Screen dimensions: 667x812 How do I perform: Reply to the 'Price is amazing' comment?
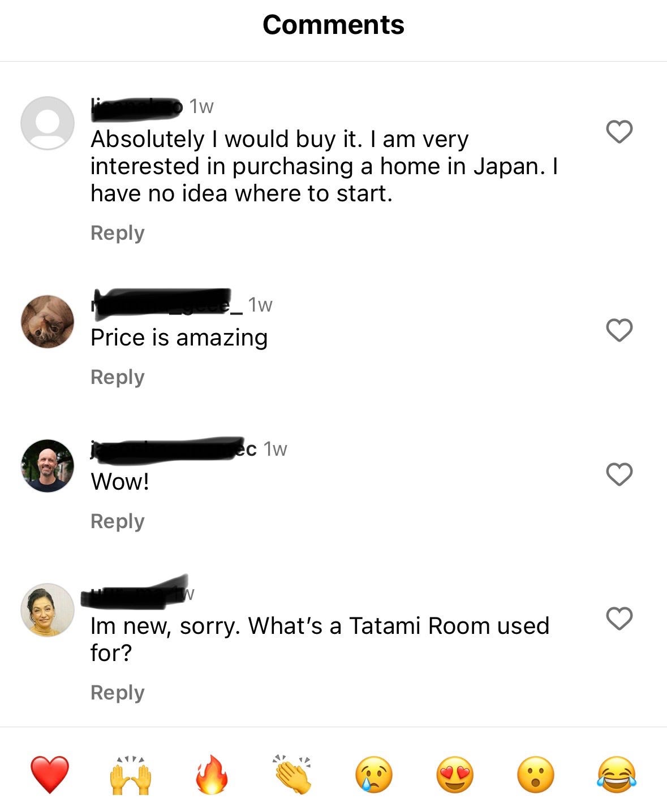[x=118, y=377]
